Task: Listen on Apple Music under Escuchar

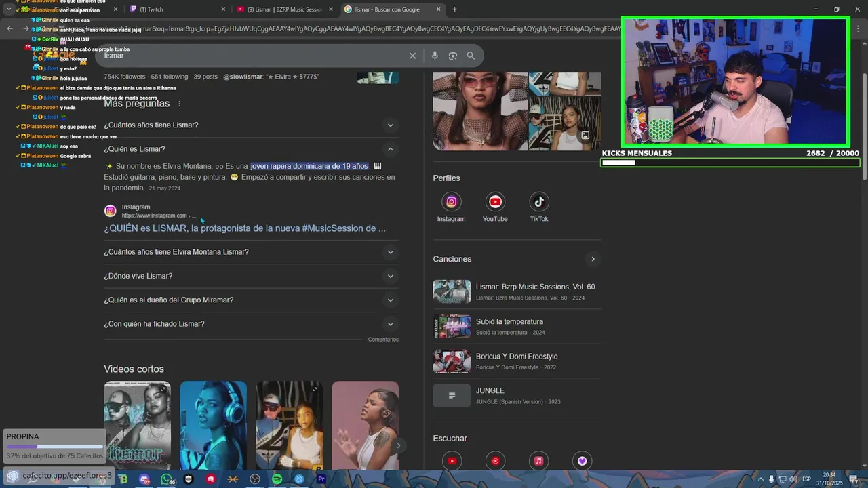Action: (x=538, y=461)
